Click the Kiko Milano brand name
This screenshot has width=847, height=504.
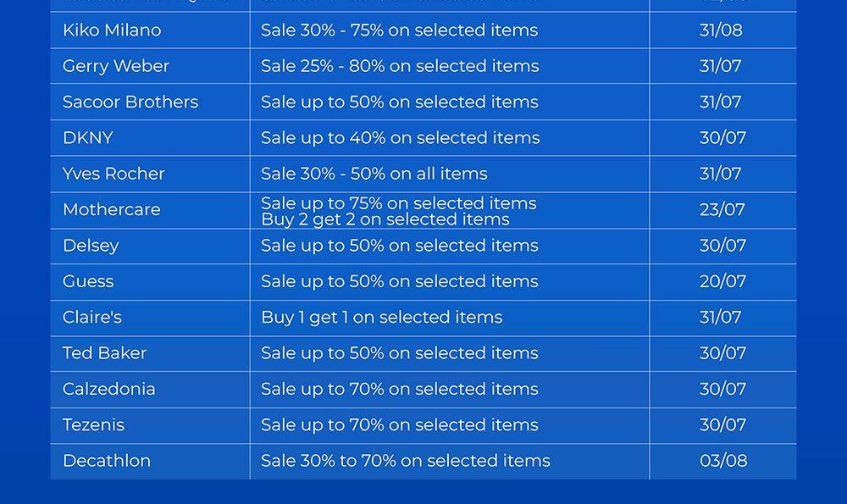[x=112, y=30]
